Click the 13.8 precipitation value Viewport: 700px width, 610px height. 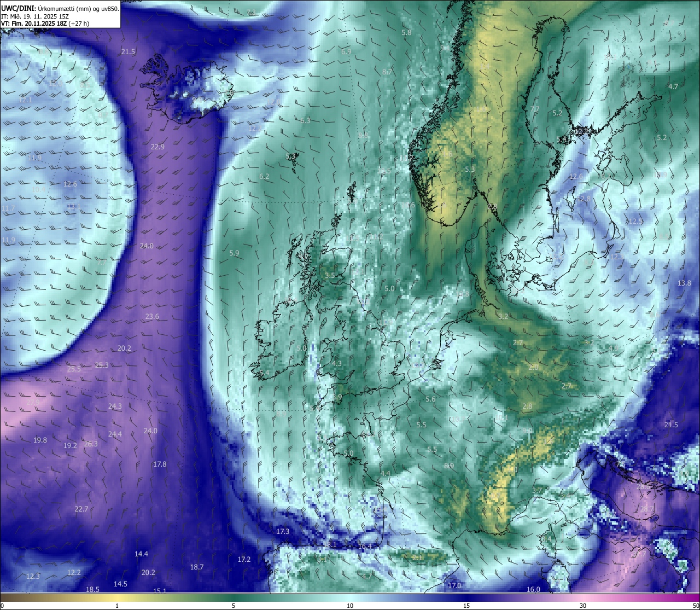coord(685,283)
